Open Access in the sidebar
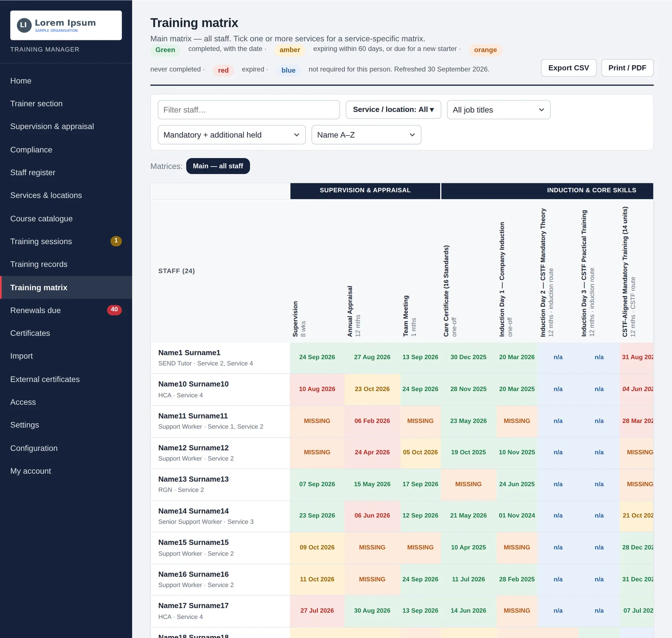 (x=66, y=402)
